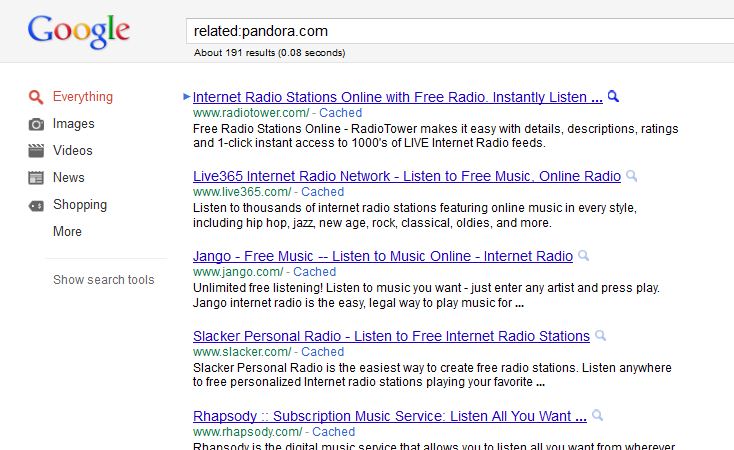This screenshot has height=450, width=734.
Task: Click the red Everything search icon
Action: coord(36,97)
